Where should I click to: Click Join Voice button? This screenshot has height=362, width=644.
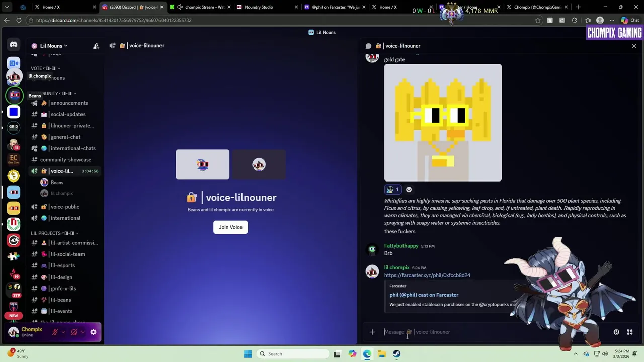[230, 227]
